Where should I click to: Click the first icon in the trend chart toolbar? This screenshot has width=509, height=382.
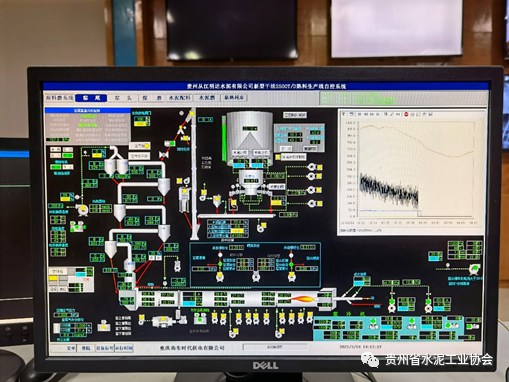pyautogui.click(x=343, y=114)
